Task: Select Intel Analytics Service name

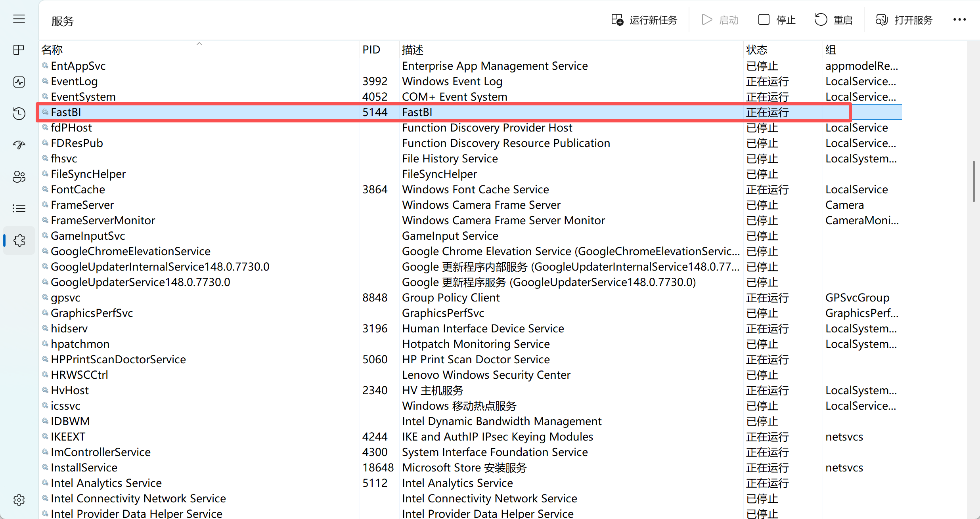Action: click(x=106, y=483)
